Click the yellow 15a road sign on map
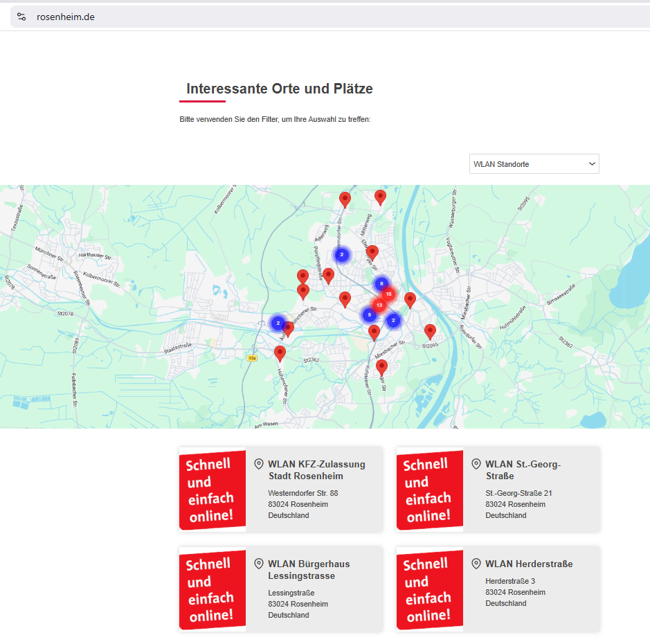This screenshot has height=644, width=650. click(252, 358)
